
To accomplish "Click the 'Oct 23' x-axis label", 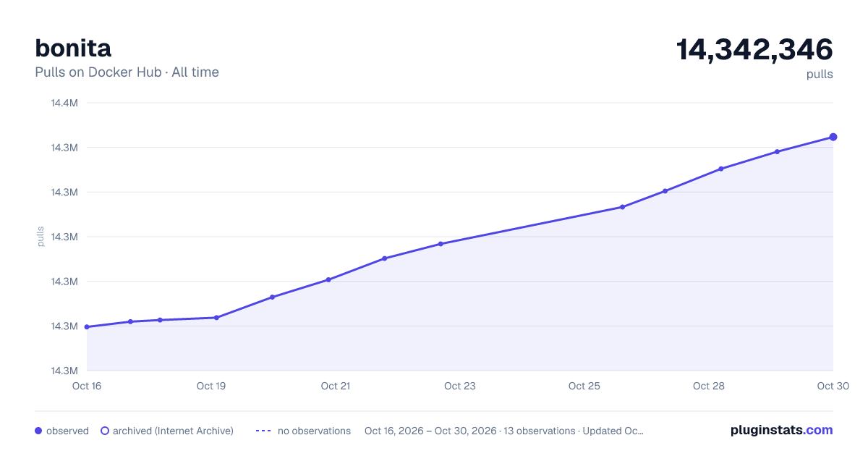I will pyautogui.click(x=460, y=386).
